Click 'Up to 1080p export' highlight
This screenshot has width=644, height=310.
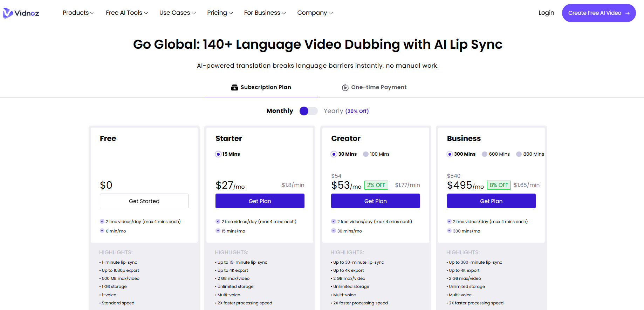(120, 270)
